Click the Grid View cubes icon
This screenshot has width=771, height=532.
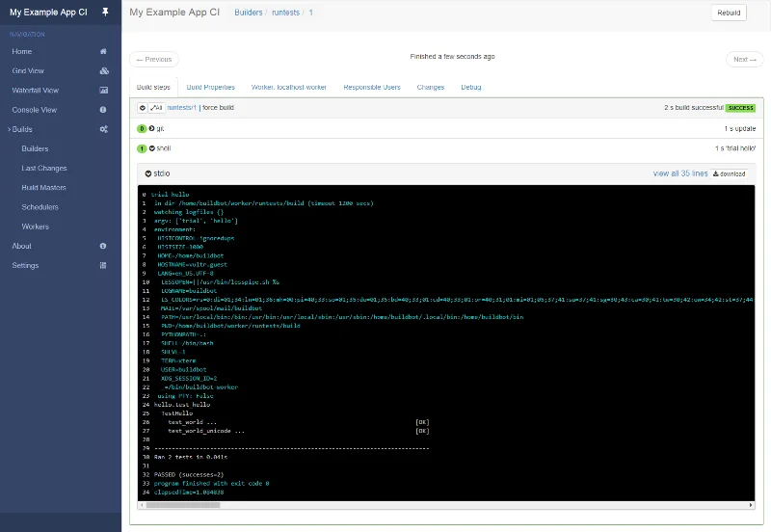[x=104, y=70]
